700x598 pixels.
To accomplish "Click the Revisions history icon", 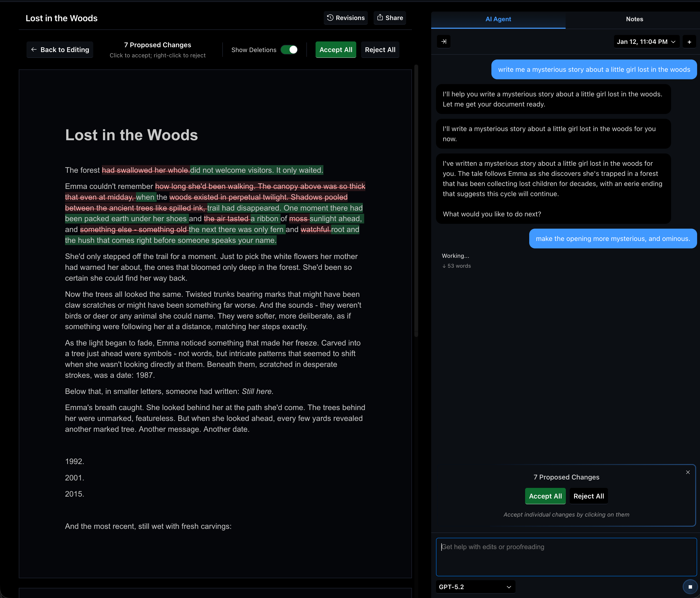I will 330,18.
